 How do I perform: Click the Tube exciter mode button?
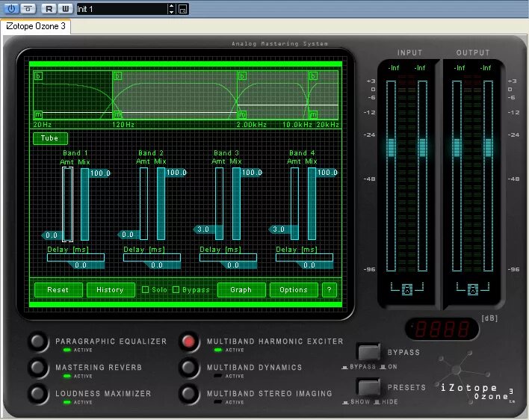(50, 138)
